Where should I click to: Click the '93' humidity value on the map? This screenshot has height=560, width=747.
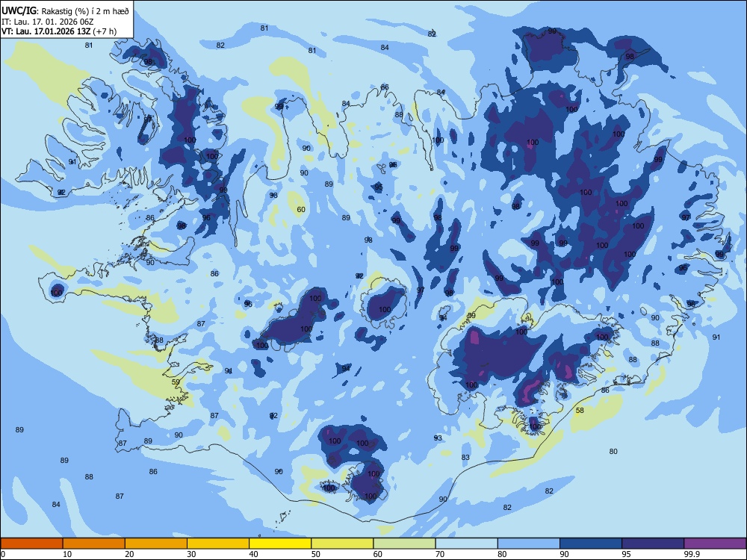pos(438,438)
